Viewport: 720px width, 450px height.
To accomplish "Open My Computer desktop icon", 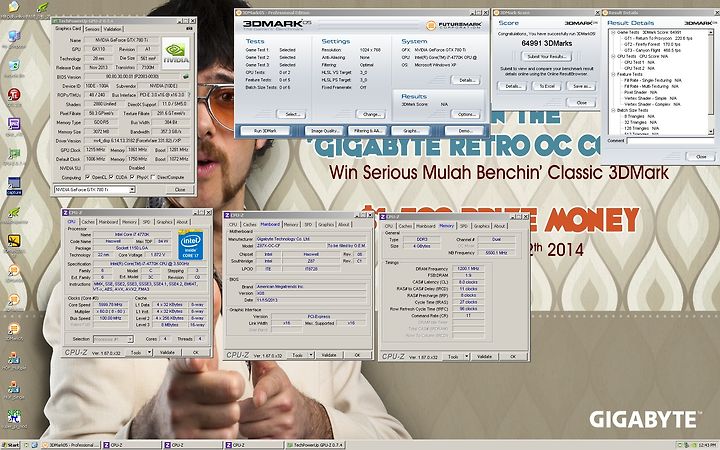I will (14, 37).
